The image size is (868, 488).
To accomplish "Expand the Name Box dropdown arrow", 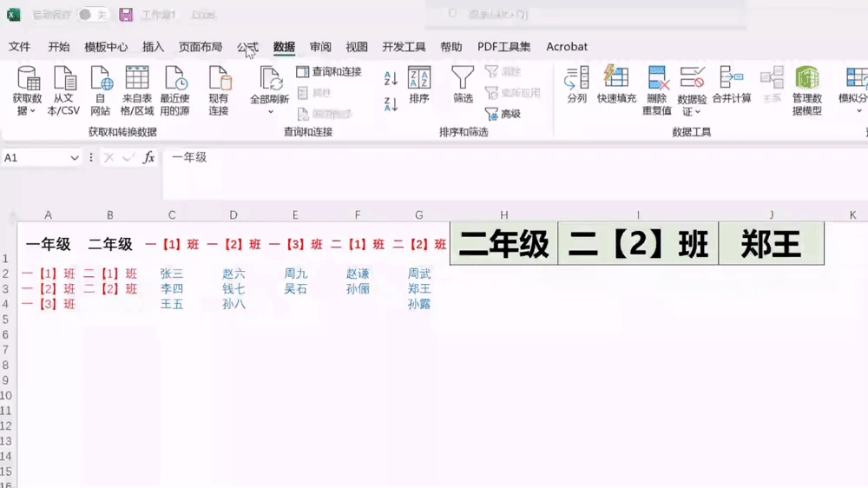I will coord(74,158).
